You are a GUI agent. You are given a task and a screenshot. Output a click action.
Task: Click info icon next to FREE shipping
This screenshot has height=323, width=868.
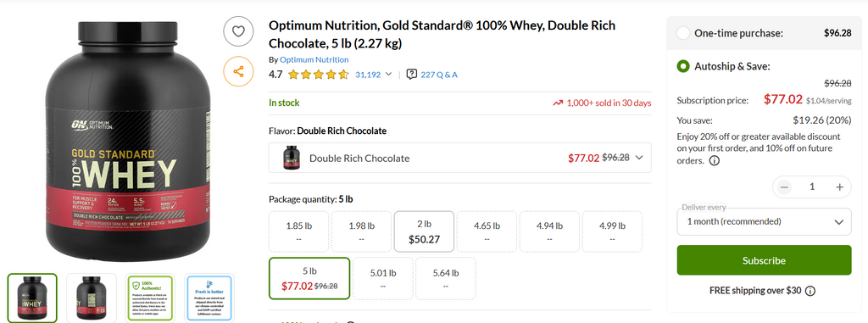[810, 291]
